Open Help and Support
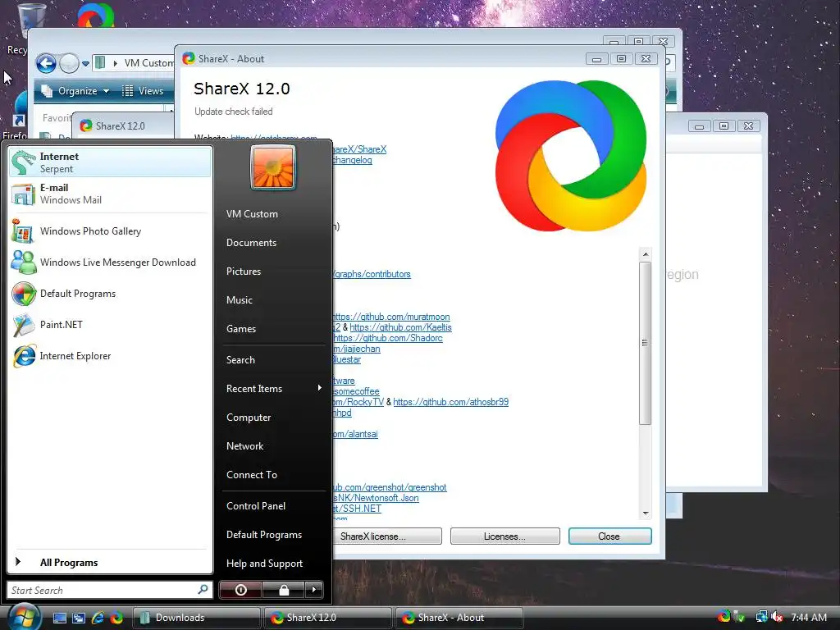This screenshot has height=630, width=840. (x=265, y=564)
